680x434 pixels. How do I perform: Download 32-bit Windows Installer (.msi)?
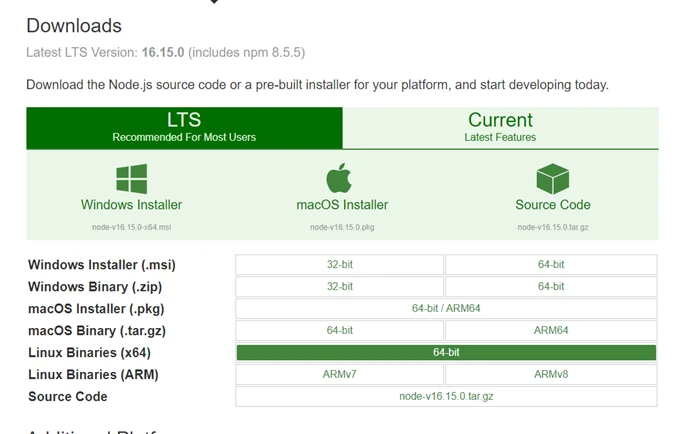click(339, 265)
